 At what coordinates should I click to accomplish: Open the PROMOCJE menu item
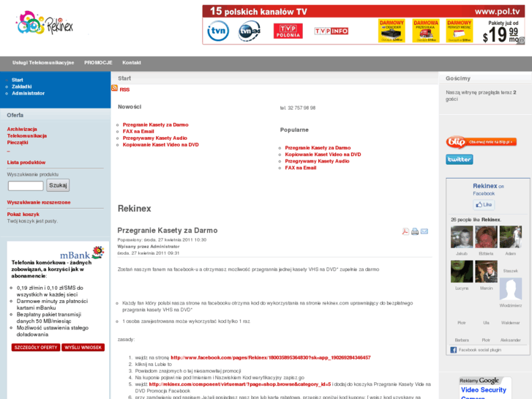(x=98, y=63)
